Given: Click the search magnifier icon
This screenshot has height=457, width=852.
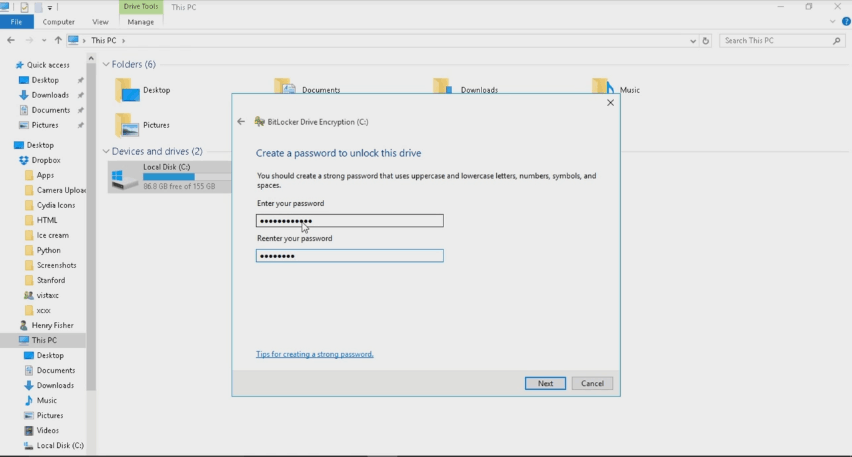Looking at the screenshot, I should click(x=837, y=41).
